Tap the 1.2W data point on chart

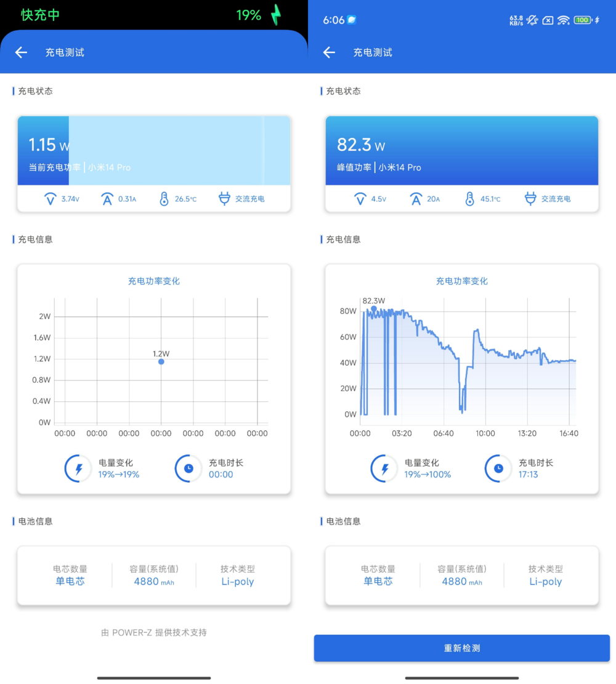click(x=161, y=361)
